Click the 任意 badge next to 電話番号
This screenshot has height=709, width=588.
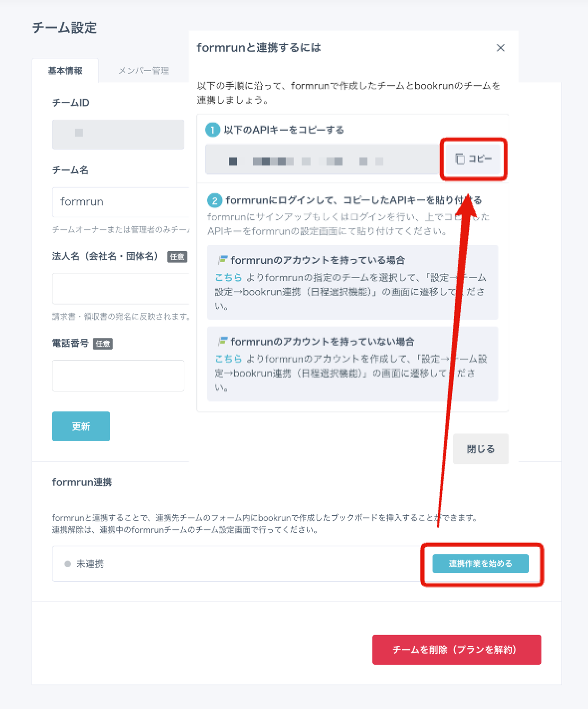(103, 344)
